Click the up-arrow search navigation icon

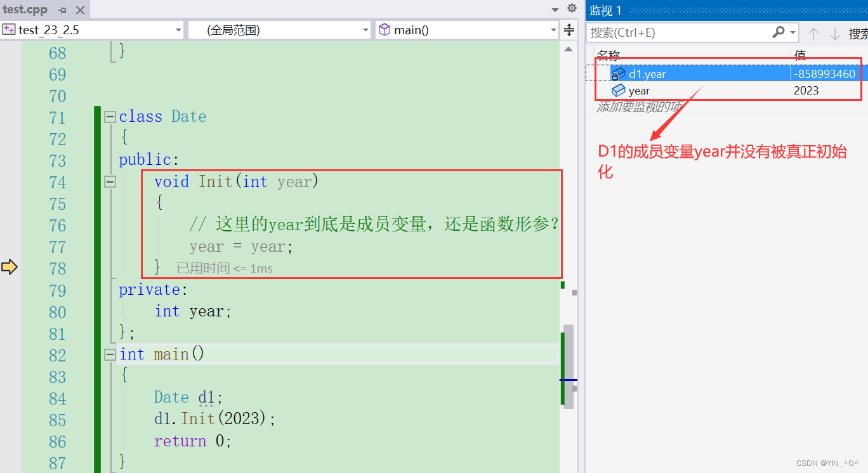click(815, 33)
